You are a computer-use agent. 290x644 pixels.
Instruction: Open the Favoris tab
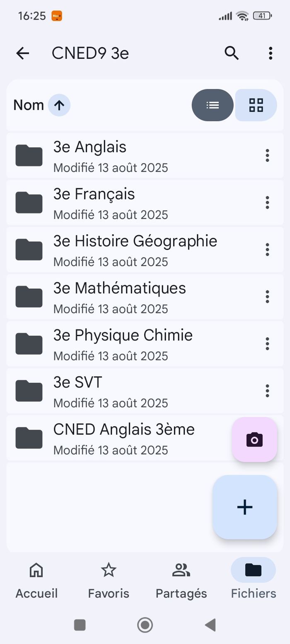pyautogui.click(x=109, y=580)
